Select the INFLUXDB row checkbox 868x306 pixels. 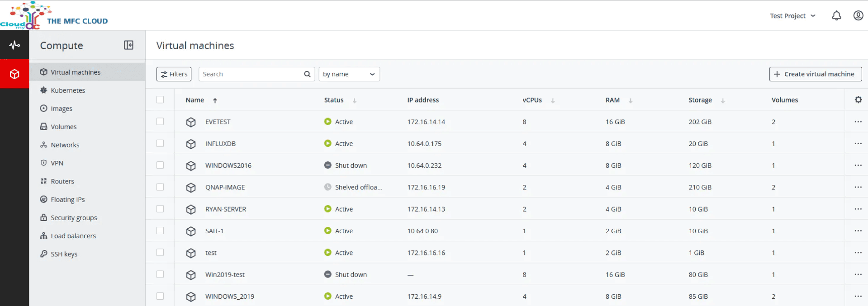[x=160, y=143]
